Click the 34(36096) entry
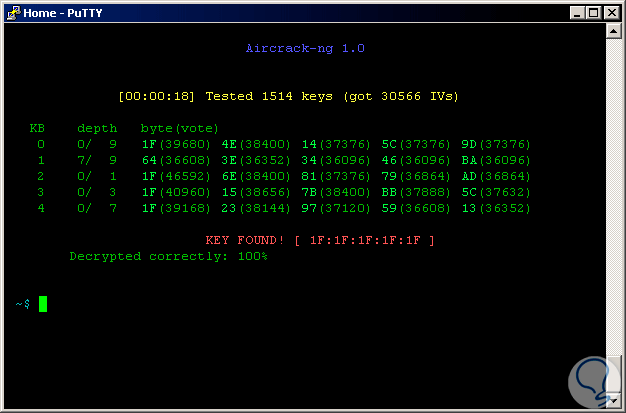Screen dimensions: 626x413 click(336, 160)
